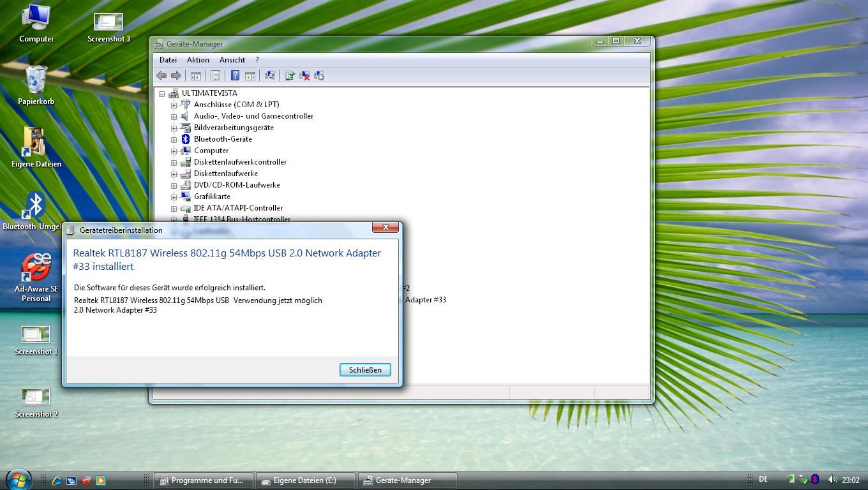Expand Anschlüsse (COM & LPT) node

[x=174, y=105]
